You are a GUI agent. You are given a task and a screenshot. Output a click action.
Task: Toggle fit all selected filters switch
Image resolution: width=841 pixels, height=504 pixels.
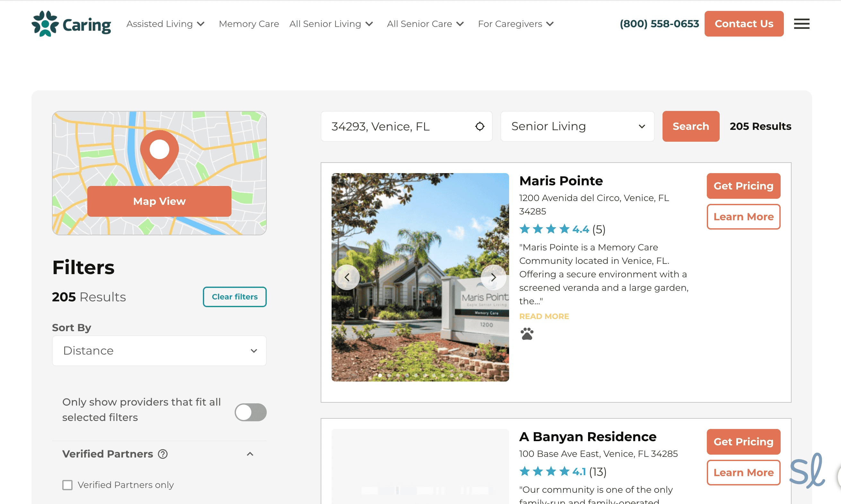[x=250, y=412]
